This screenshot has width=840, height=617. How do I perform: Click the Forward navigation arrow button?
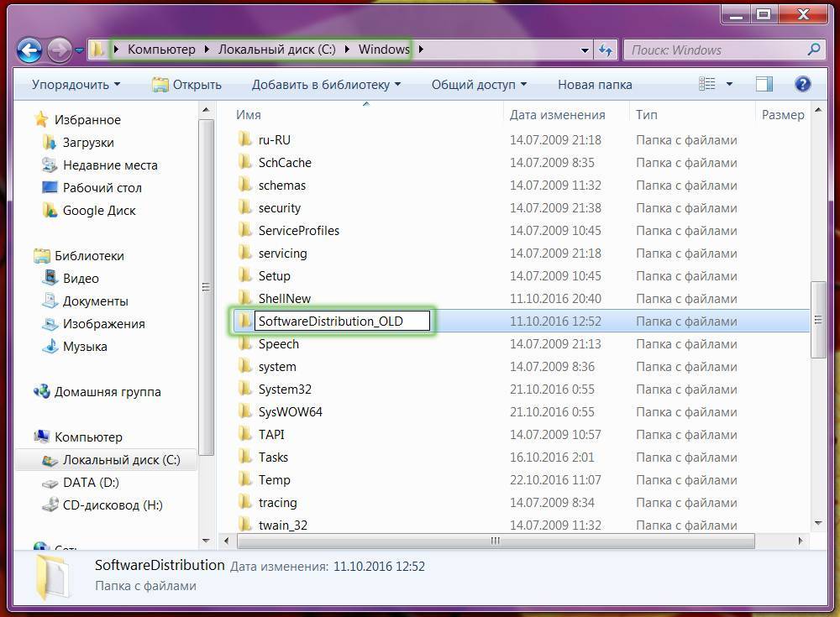click(x=59, y=50)
